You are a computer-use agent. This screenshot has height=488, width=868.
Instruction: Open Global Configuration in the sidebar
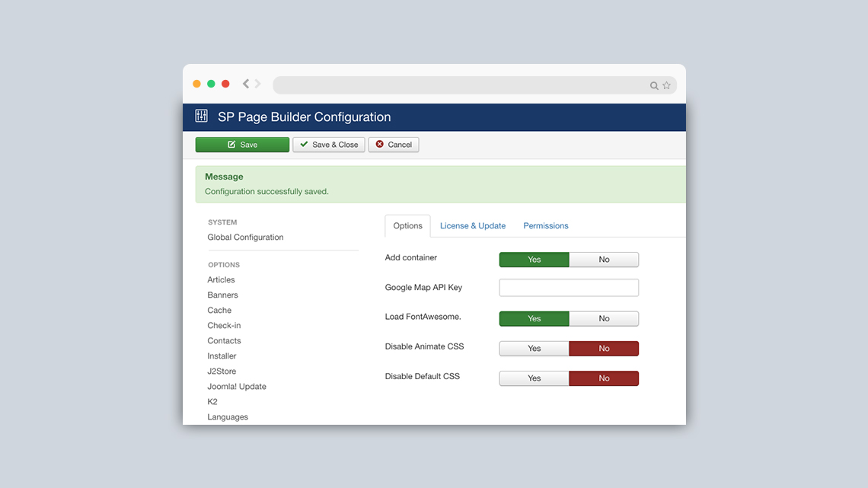[x=245, y=238]
